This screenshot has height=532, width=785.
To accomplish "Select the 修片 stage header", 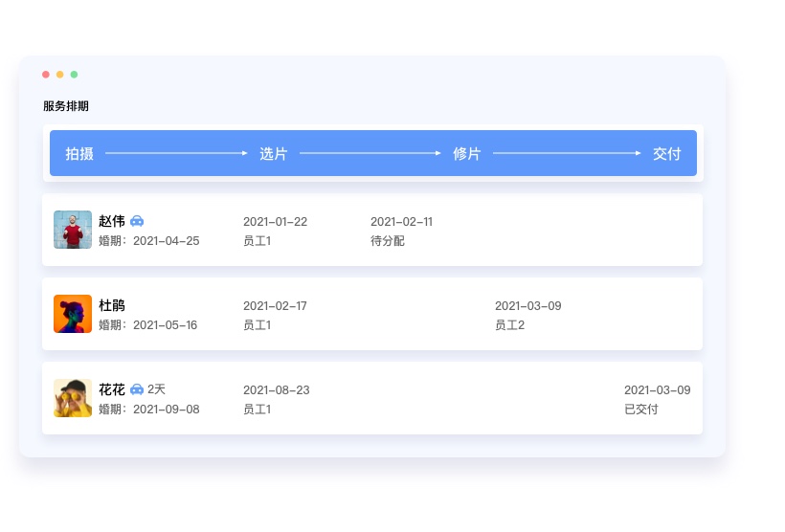I will (467, 154).
